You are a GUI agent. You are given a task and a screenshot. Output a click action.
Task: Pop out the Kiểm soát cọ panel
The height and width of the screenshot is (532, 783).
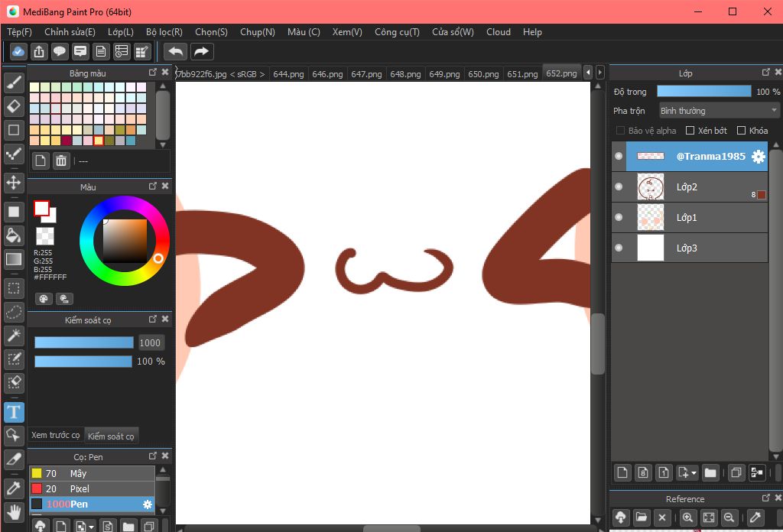tap(153, 319)
